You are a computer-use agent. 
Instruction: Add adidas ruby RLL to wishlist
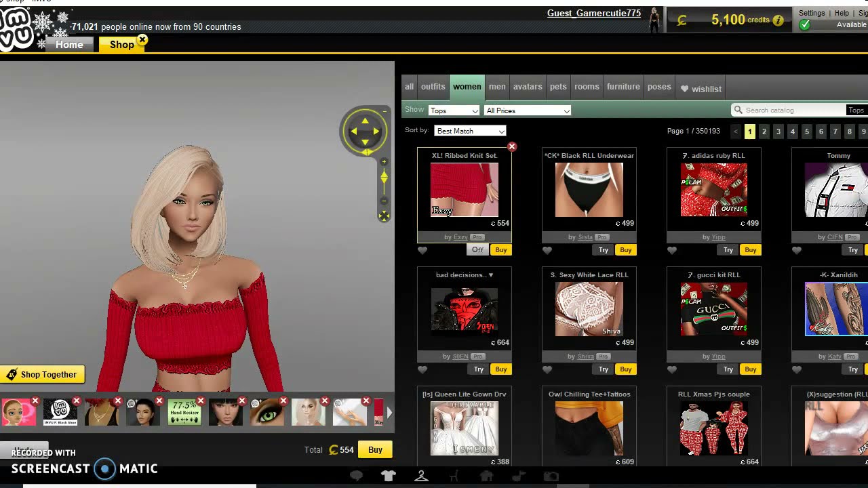672,251
